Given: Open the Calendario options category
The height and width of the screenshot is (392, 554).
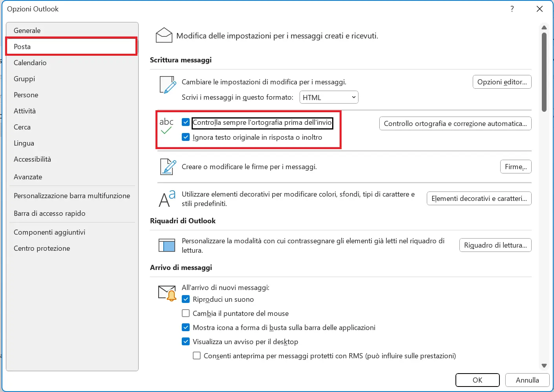Looking at the screenshot, I should click(72, 62).
